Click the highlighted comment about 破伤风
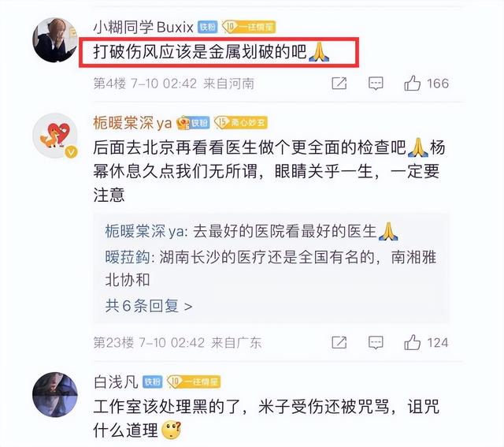This screenshot has width=504, height=447. coord(219,52)
